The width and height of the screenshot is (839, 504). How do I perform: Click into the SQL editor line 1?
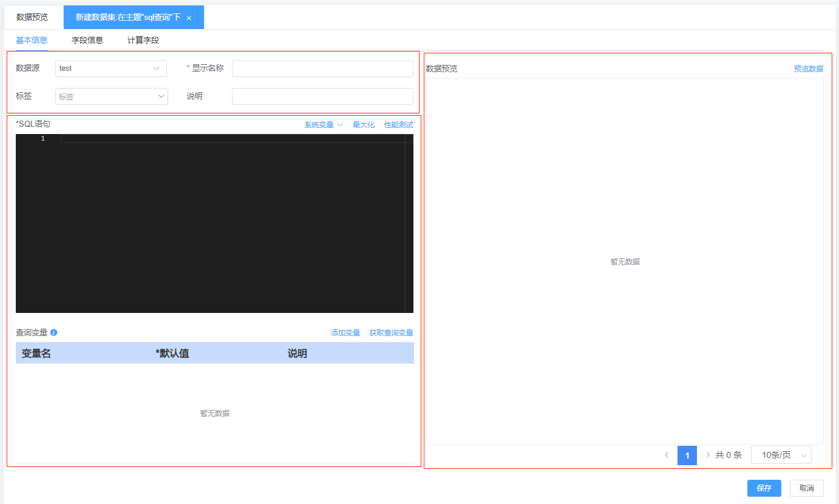coord(233,139)
